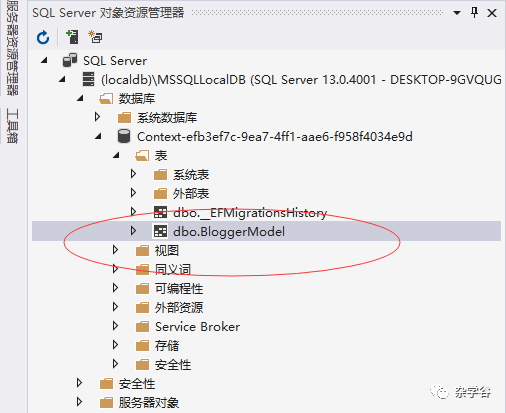Select the 同义词 label
Screen dimensions: 506x413
pos(173,270)
